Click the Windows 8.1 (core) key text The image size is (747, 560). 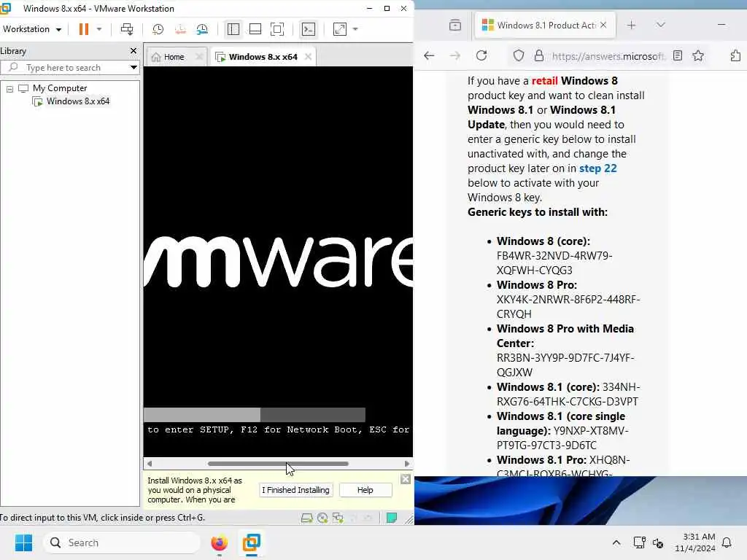click(568, 394)
